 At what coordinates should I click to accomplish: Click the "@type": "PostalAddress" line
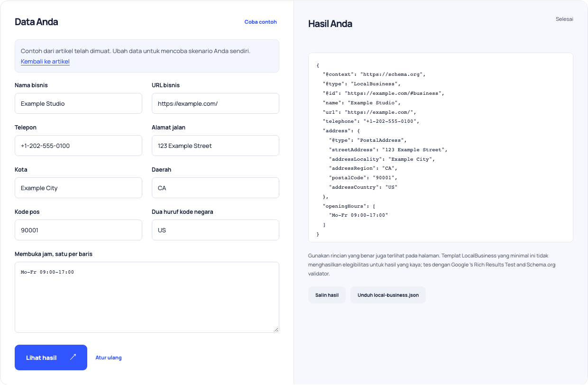point(368,140)
